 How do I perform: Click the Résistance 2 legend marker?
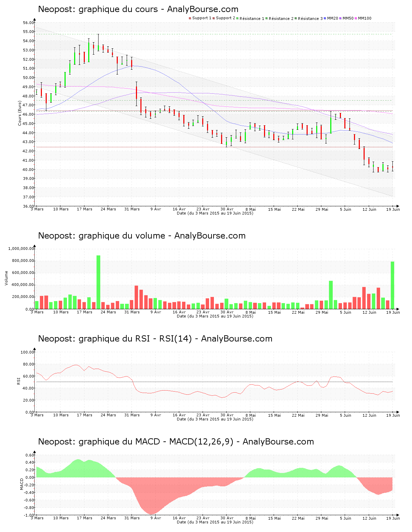click(266, 18)
